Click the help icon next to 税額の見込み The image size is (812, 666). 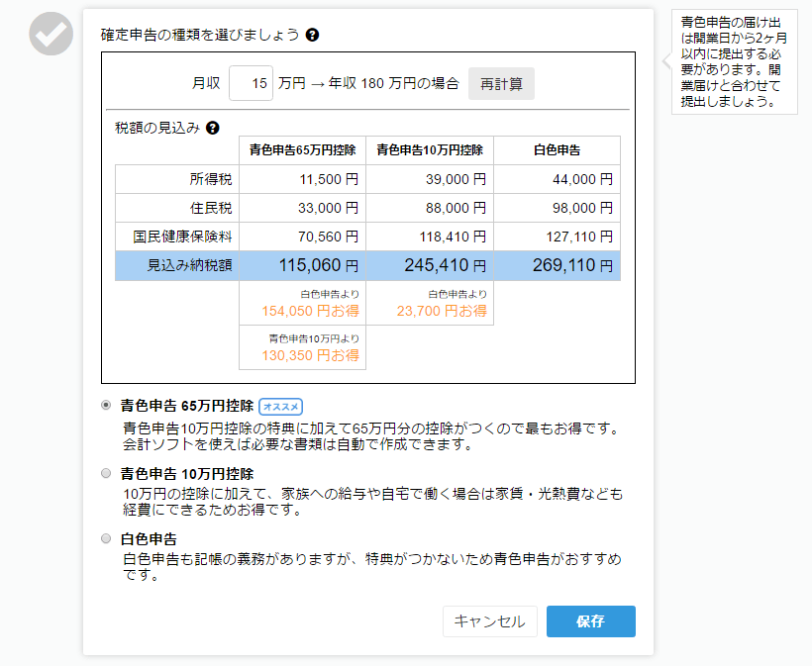(x=212, y=128)
